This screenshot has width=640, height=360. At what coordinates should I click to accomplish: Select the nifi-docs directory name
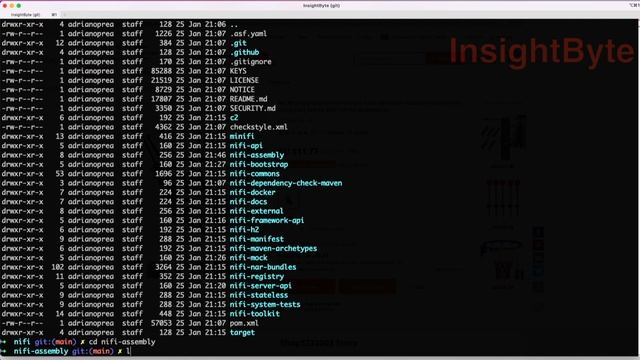click(248, 202)
